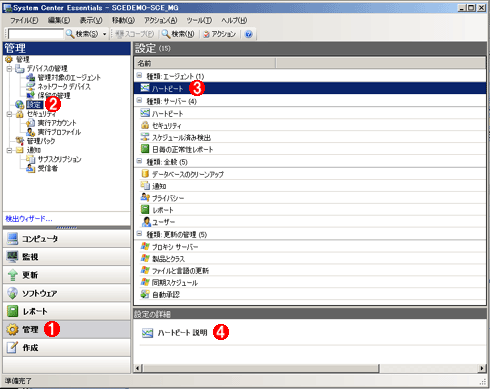Click the ハートビート 説明 envelope icon in details
Viewport: 490px width, 389px height.
click(147, 333)
